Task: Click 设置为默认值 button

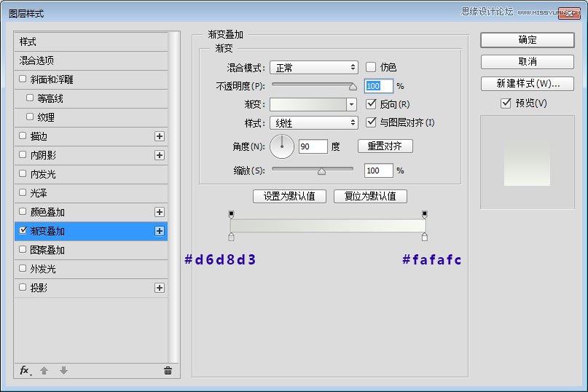Action: click(x=289, y=196)
